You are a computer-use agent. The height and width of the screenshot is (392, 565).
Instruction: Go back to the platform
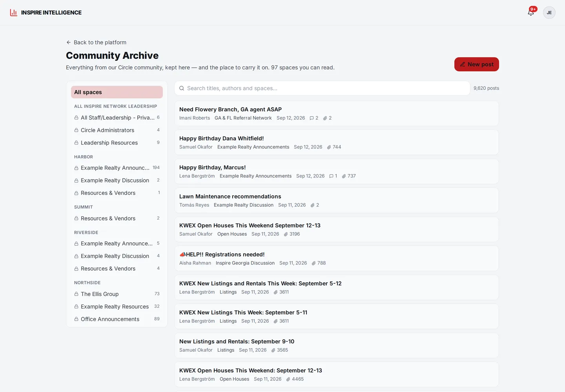pyautogui.click(x=96, y=42)
